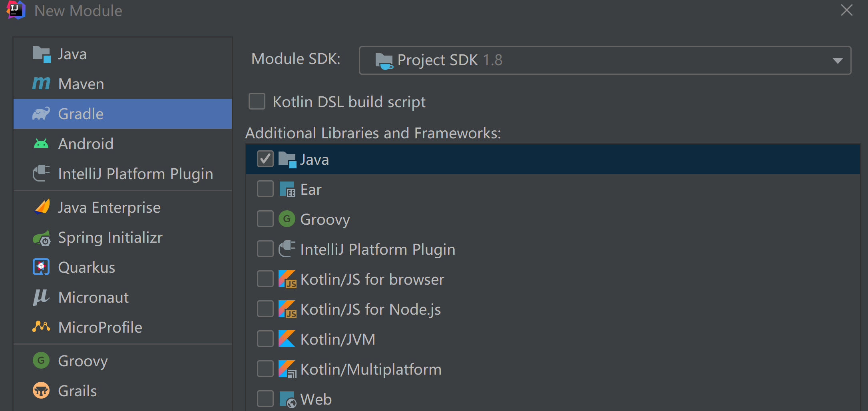Select Micronaut module type
Viewport: 868px width, 411px height.
pyautogui.click(x=123, y=297)
